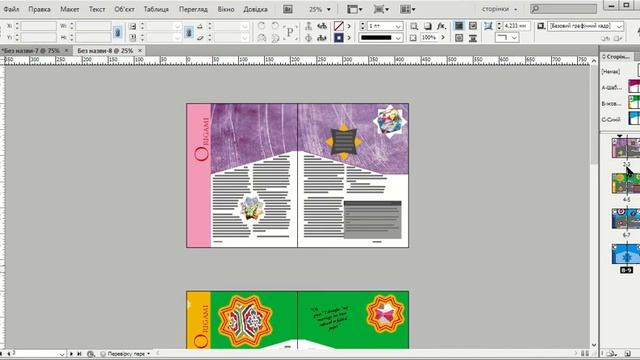
Task: Click the corner options icon
Action: [x=488, y=26]
